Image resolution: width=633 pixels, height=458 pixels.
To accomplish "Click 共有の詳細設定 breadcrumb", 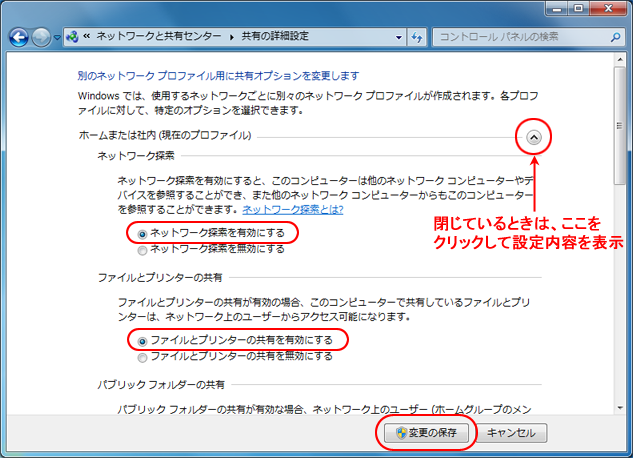I will point(275,36).
